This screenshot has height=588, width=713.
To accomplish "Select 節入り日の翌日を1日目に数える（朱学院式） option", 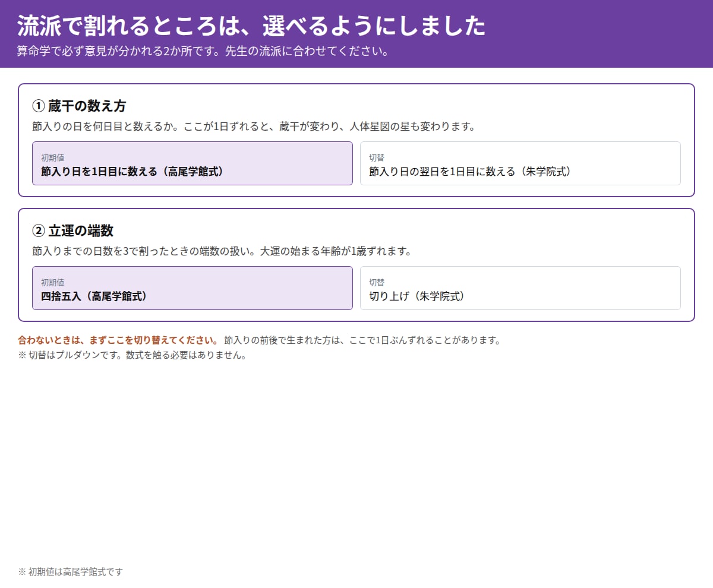I will click(520, 163).
